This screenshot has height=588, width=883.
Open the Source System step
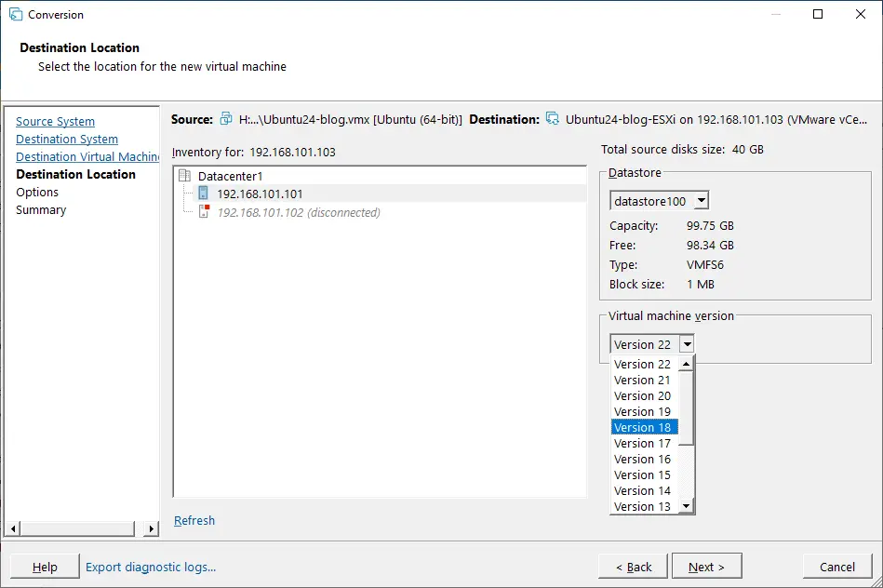point(55,121)
